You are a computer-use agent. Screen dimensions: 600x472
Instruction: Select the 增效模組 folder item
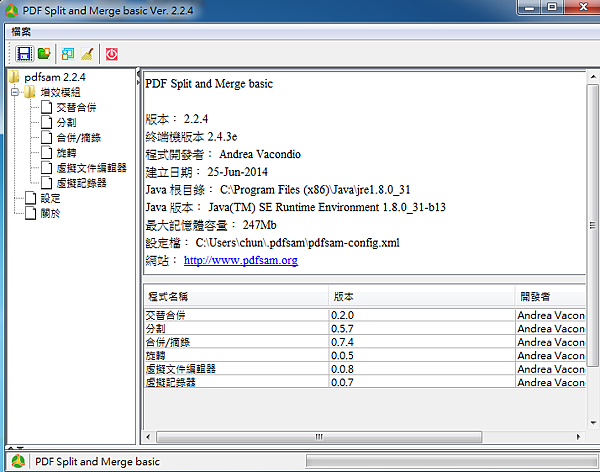click(60, 92)
